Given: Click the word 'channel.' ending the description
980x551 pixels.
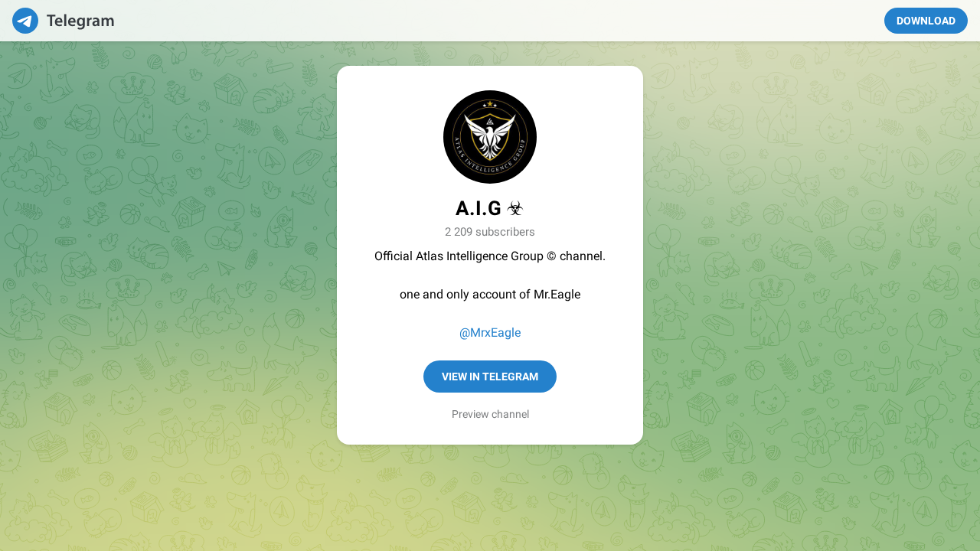Looking at the screenshot, I should (583, 256).
